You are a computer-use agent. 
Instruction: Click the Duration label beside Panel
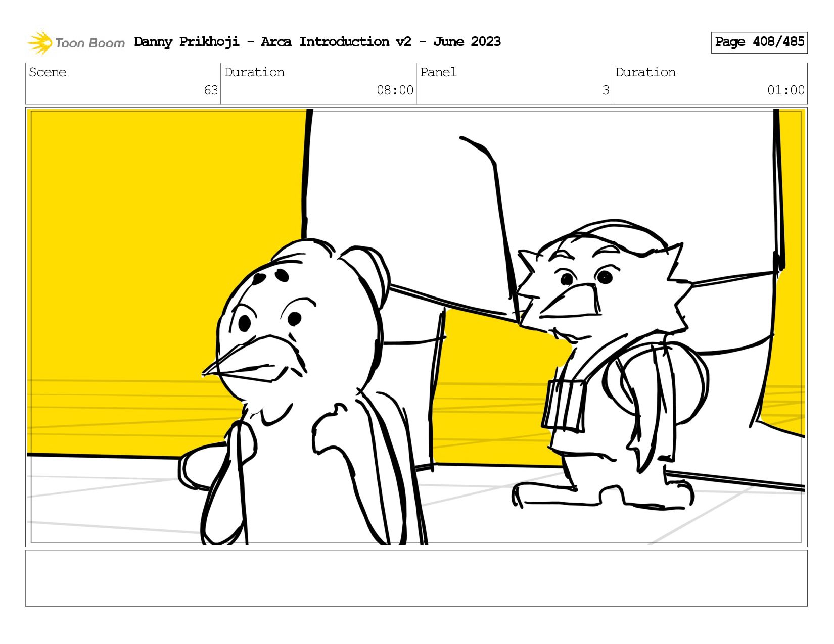(645, 72)
